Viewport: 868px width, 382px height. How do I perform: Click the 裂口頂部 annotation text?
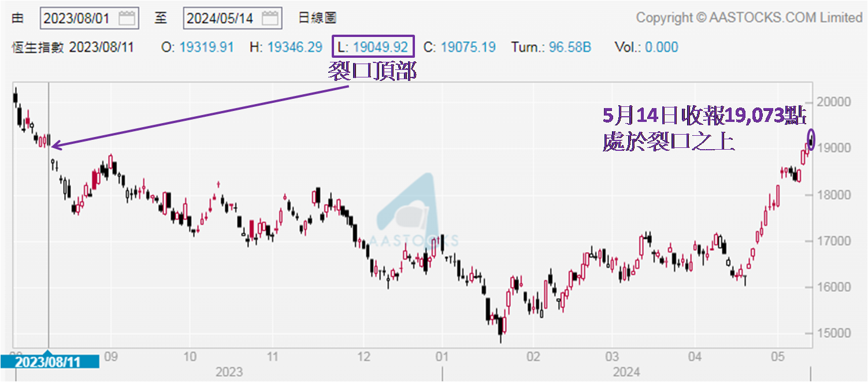click(x=372, y=71)
